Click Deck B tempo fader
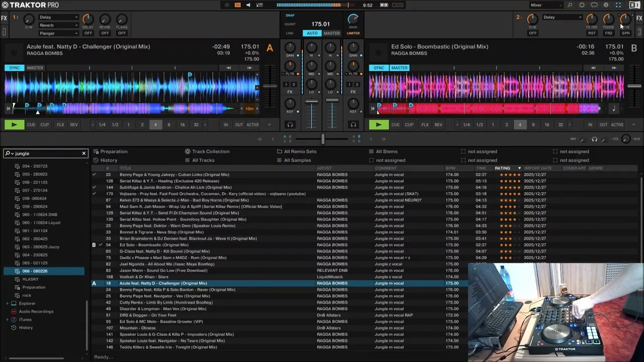Viewport: 644px width, 362px height. pos(634,86)
